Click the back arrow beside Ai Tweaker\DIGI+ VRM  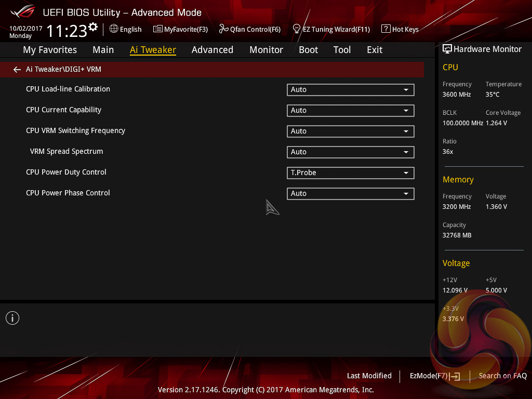(17, 70)
